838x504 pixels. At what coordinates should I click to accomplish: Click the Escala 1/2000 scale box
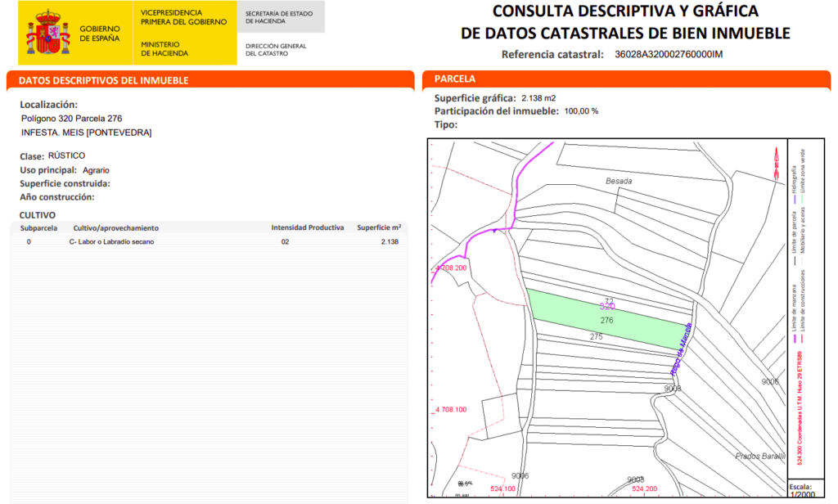(x=806, y=489)
